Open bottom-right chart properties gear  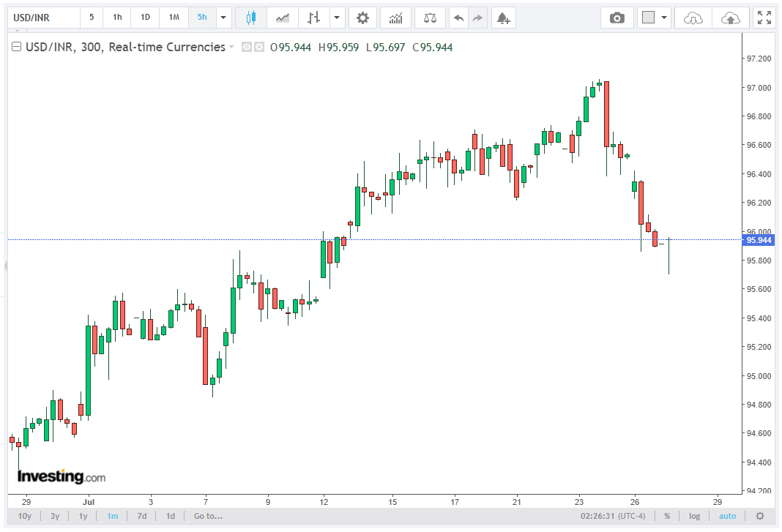(759, 516)
